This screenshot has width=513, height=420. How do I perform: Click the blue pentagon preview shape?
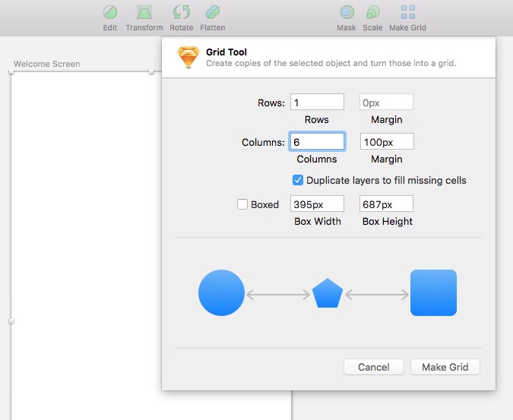[x=328, y=293]
